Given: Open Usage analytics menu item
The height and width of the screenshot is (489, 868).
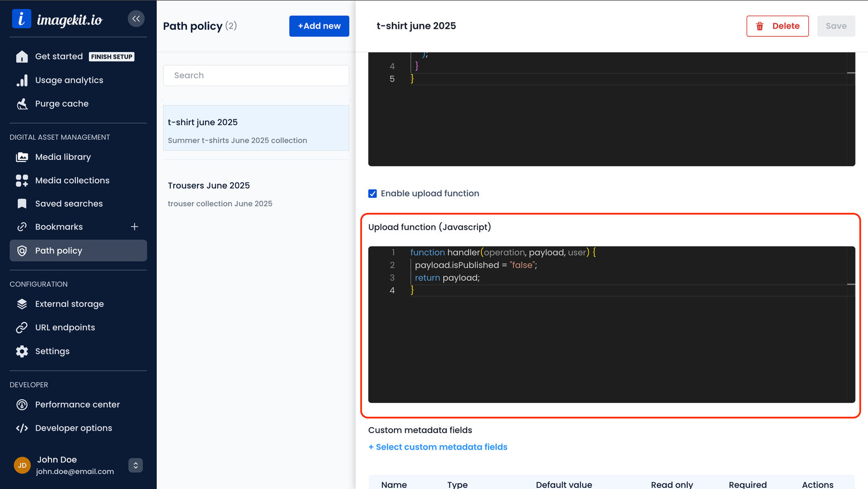Looking at the screenshot, I should (x=78, y=80).
